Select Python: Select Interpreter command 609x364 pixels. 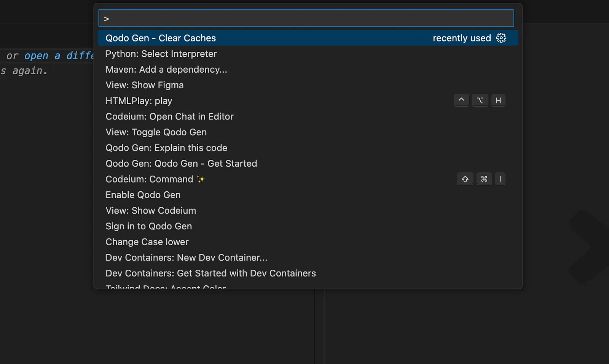tap(308, 54)
